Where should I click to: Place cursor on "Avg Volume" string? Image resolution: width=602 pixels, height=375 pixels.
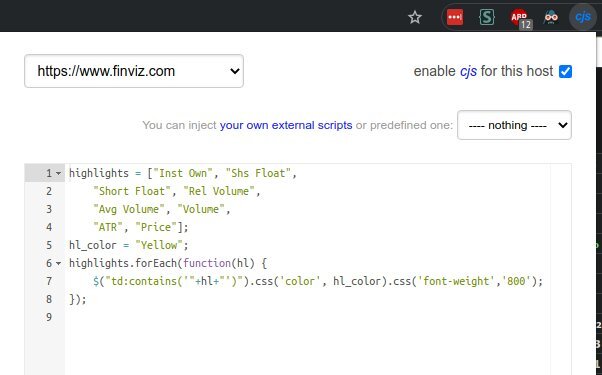tap(129, 209)
